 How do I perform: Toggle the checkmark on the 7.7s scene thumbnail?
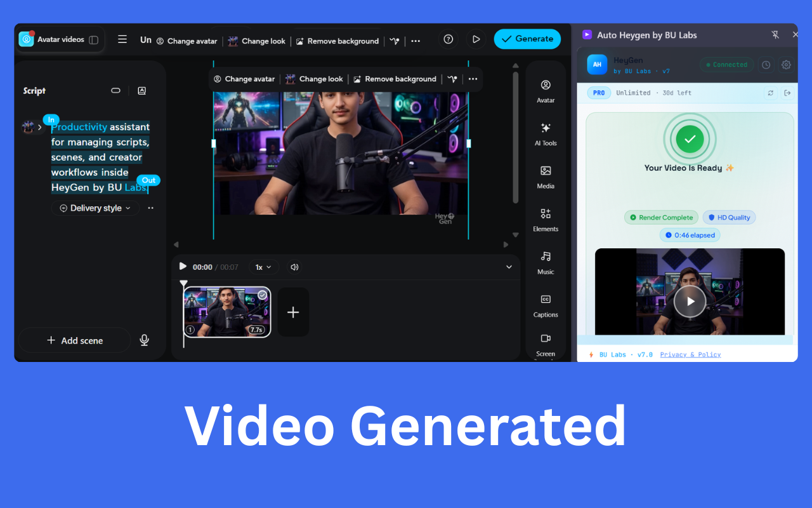(x=262, y=295)
